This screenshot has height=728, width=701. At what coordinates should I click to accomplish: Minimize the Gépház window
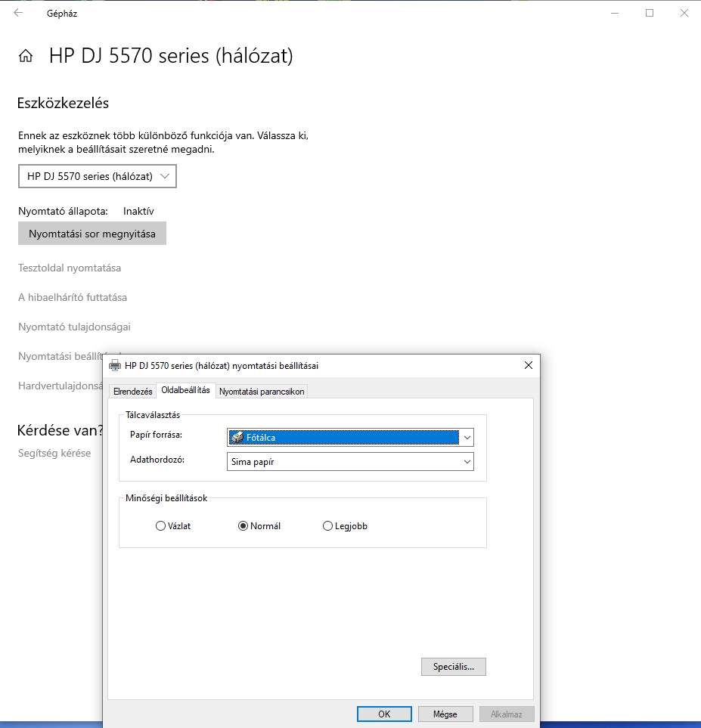pos(615,13)
